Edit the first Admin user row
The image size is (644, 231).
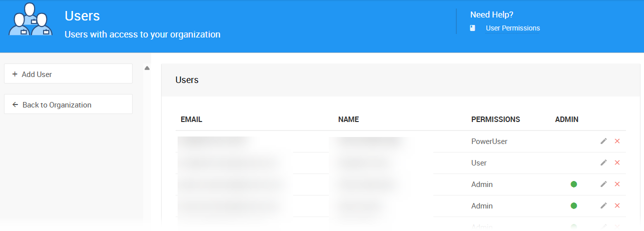click(603, 184)
